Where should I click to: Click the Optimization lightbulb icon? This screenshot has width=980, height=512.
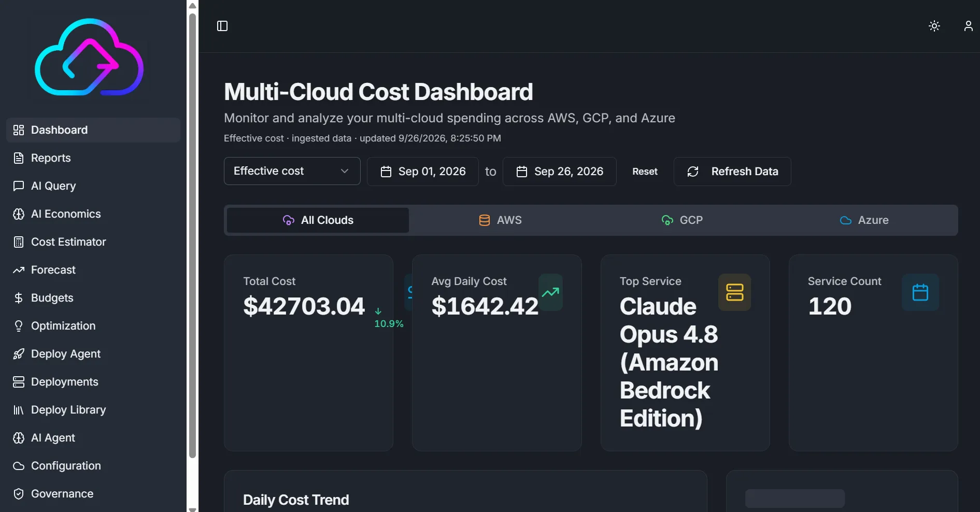pos(19,326)
